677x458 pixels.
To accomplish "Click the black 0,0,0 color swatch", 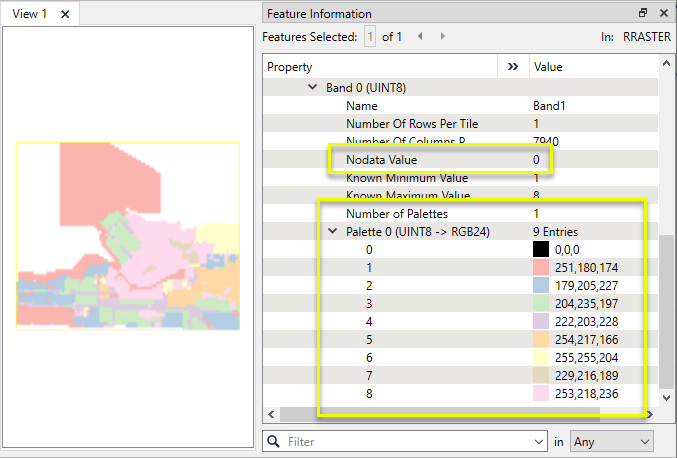I will coord(541,250).
